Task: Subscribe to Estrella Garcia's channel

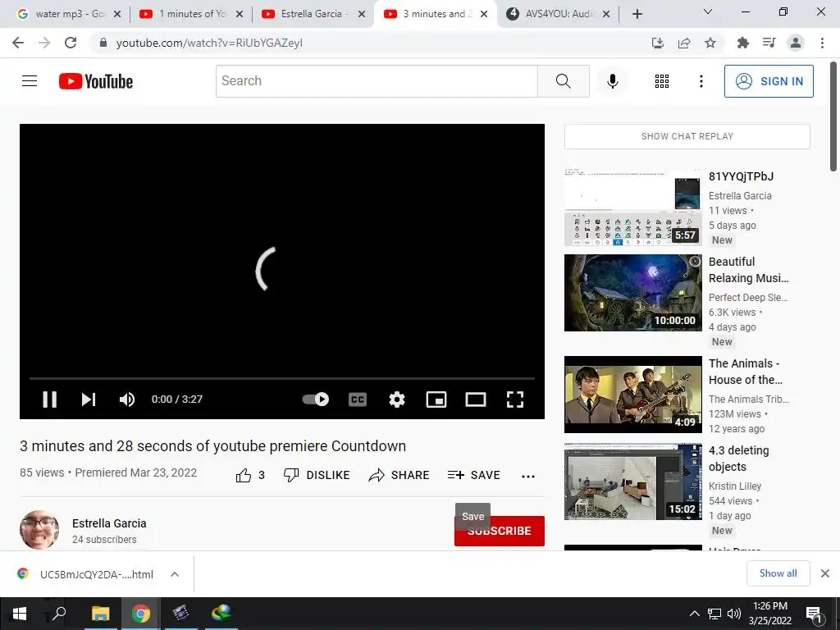Action: click(500, 531)
